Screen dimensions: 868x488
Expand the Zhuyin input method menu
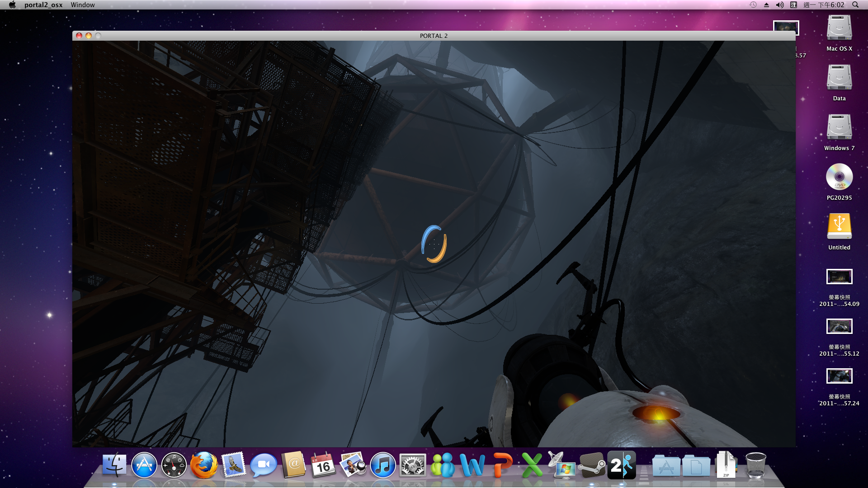793,5
